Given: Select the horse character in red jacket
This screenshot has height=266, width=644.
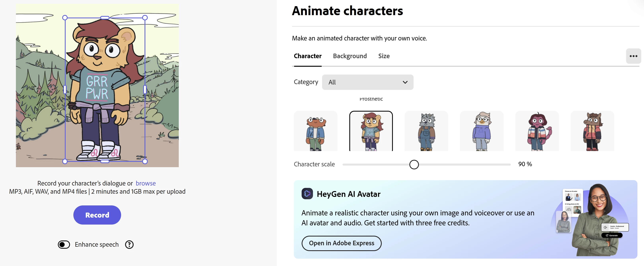Looking at the screenshot, I should [x=592, y=131].
